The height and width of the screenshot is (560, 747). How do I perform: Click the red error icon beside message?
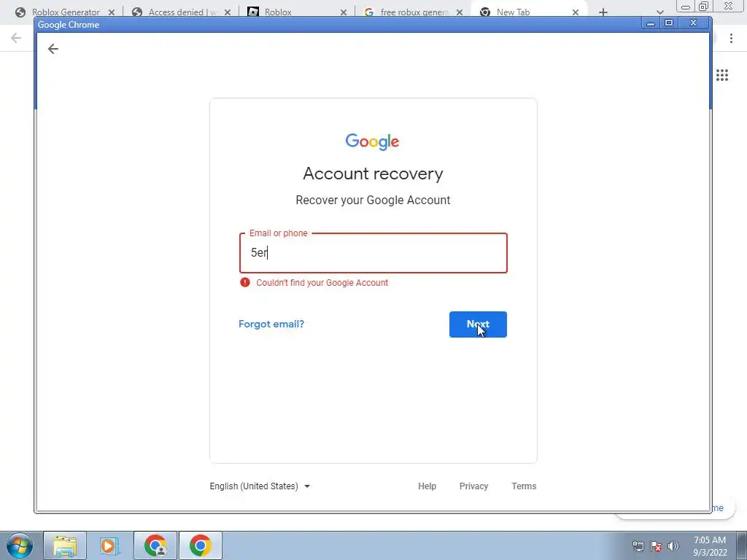(x=245, y=282)
